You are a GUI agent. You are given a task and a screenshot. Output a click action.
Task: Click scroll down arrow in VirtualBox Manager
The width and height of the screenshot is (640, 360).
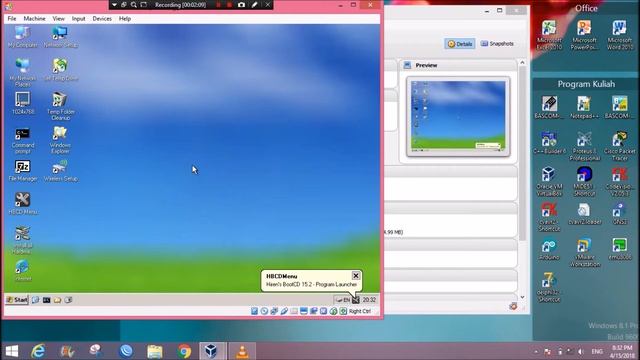pyautogui.click(x=522, y=297)
